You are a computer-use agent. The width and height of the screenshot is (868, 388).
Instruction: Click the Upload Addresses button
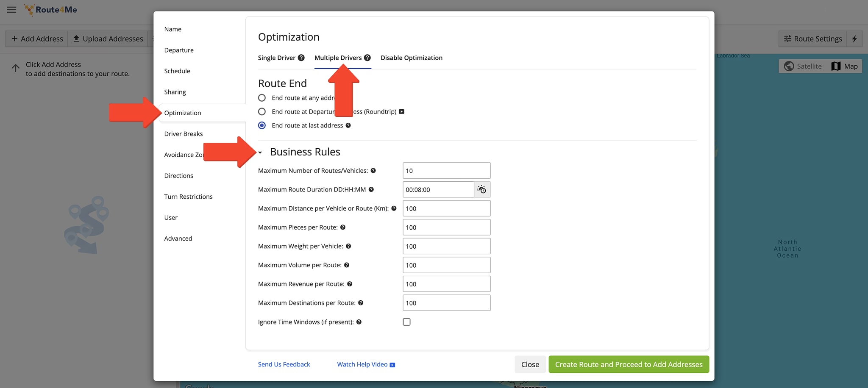(108, 39)
